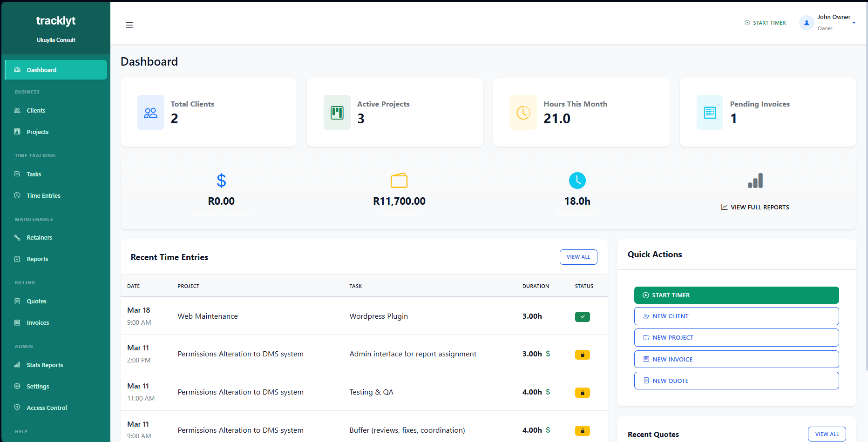
Task: Click the Pending Invoices stat card
Action: point(767,112)
